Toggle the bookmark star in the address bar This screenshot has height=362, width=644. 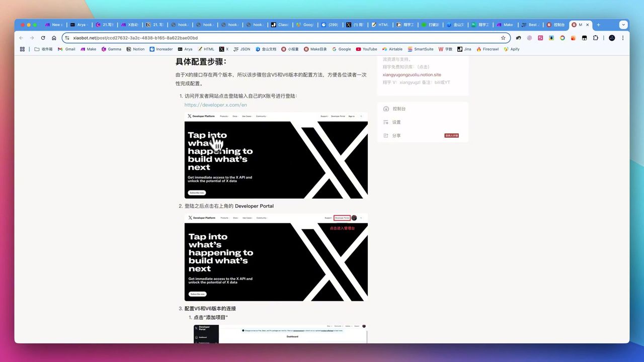pyautogui.click(x=503, y=38)
